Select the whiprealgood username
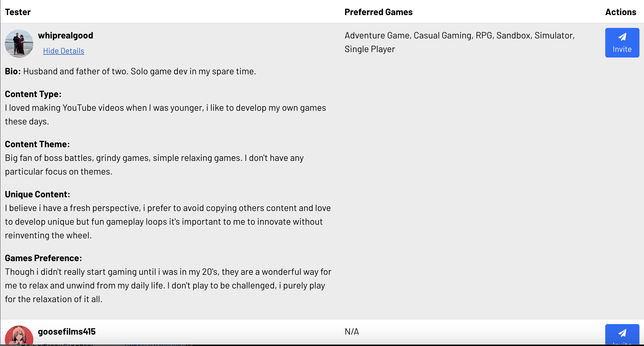The height and width of the screenshot is (346, 644). pos(66,36)
